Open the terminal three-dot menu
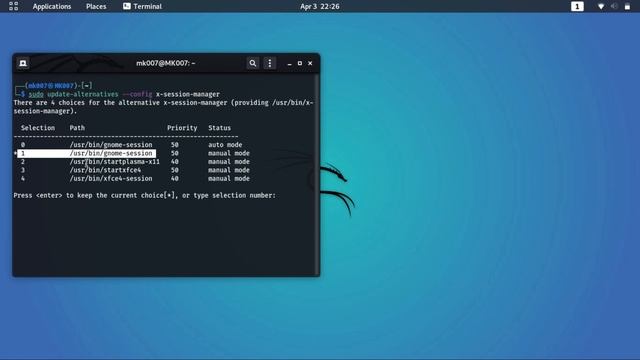 269,63
